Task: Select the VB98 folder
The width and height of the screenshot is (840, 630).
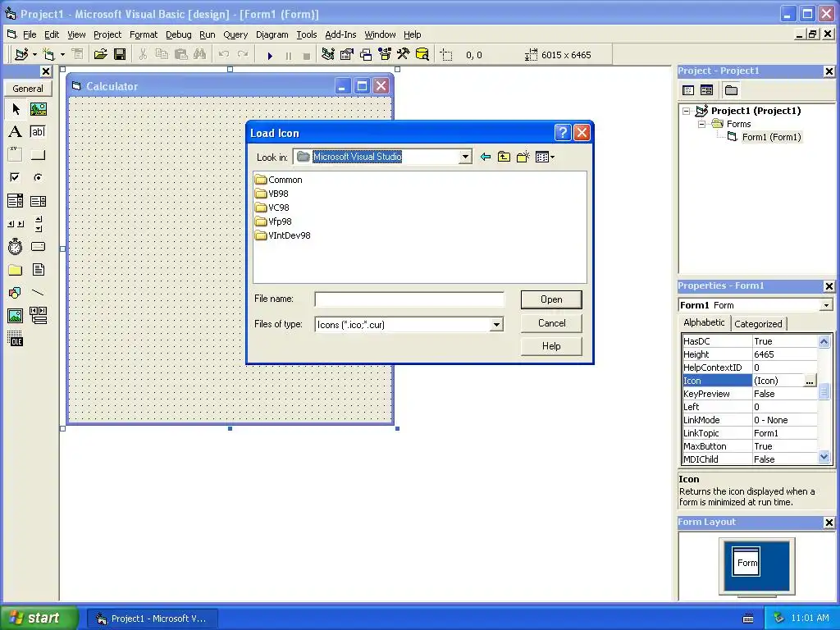Action: point(272,194)
